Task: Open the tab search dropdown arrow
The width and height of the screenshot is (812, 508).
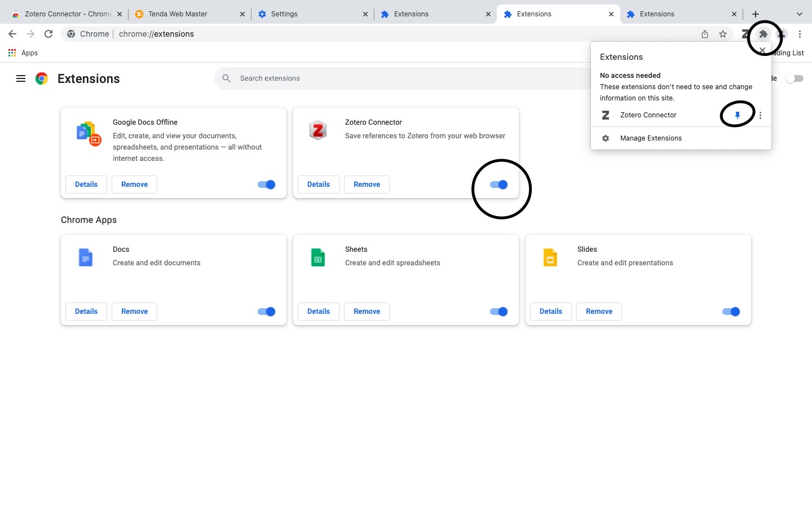Action: pyautogui.click(x=799, y=14)
